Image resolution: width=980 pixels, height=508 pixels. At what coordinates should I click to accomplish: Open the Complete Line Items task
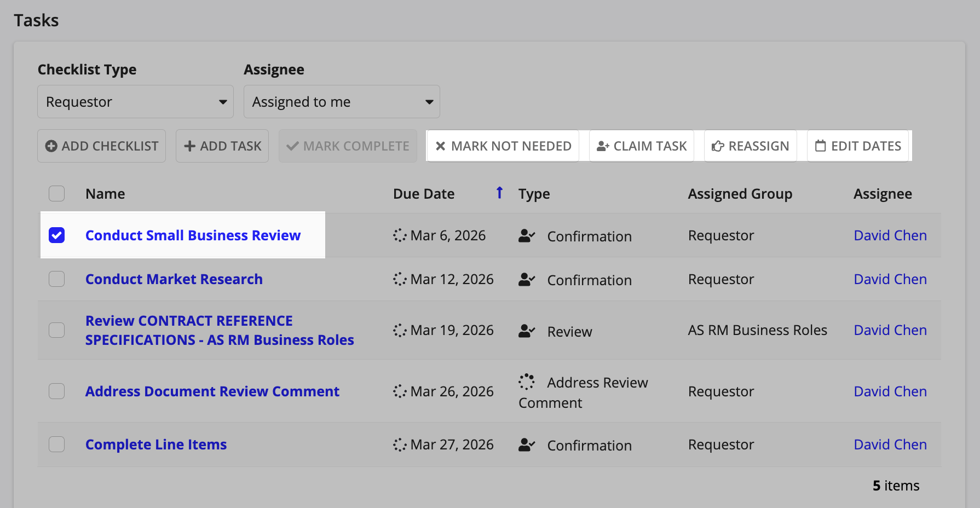[156, 444]
